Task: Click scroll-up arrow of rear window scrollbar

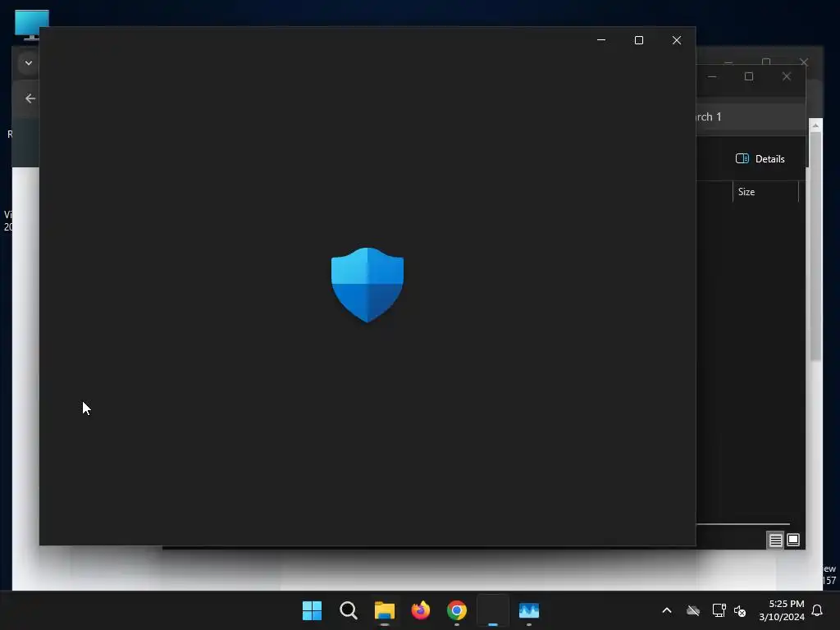Action: tap(815, 126)
